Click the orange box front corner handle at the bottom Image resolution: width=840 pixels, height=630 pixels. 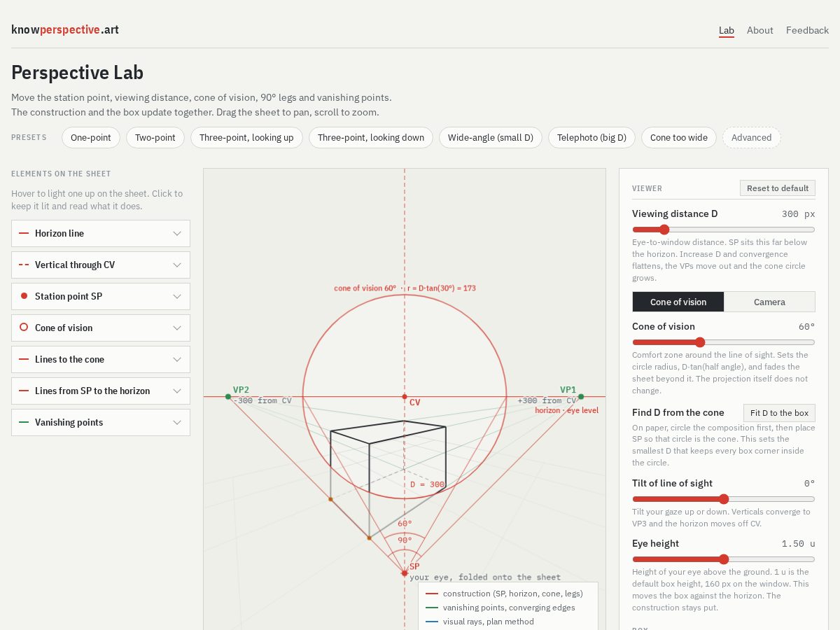tap(369, 538)
